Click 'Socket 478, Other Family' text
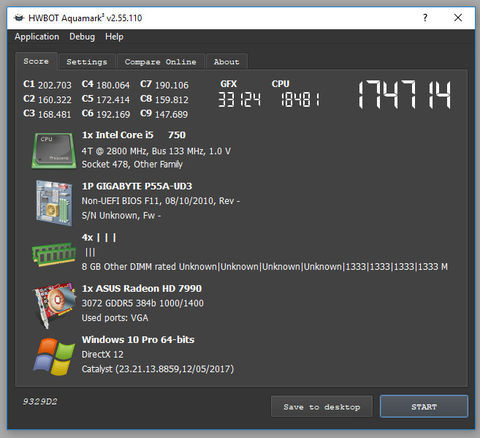Screen dimensions: 480x438 click(132, 164)
